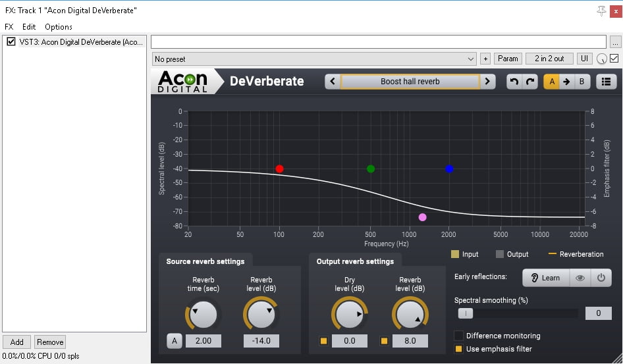Pin the FX window on top
The width and height of the screenshot is (623, 364).
tap(601, 11)
